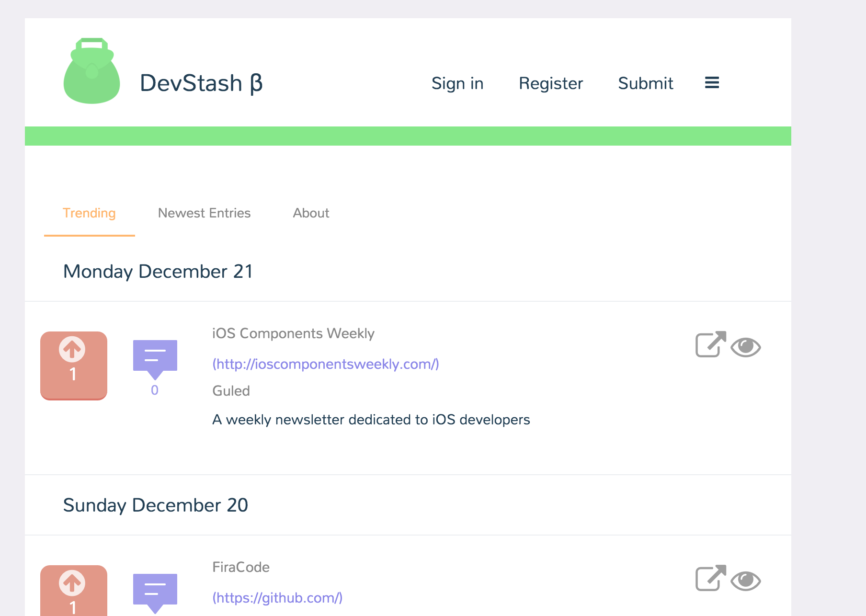866x616 pixels.
Task: Upvote the iOS Components Weekly entry
Action: pyautogui.click(x=73, y=365)
